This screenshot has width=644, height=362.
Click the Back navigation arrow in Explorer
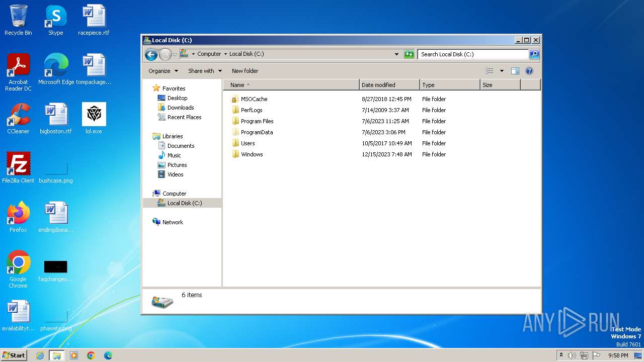pos(151,54)
